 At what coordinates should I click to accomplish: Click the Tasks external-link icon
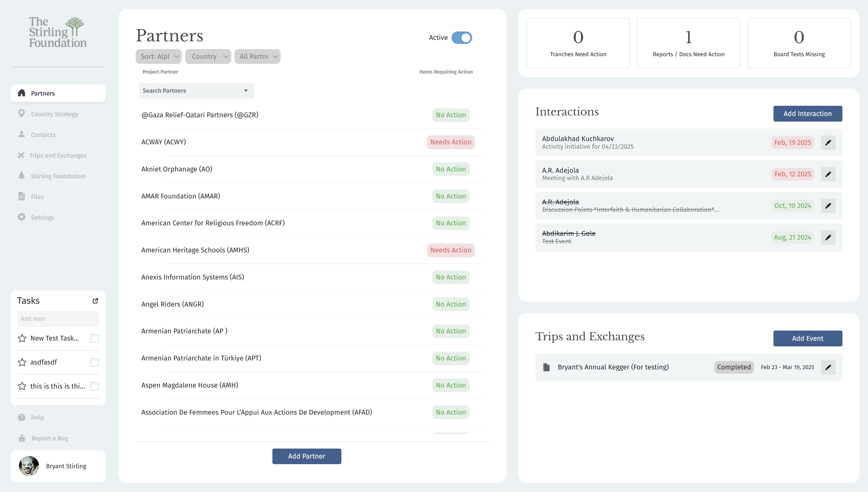click(x=95, y=301)
